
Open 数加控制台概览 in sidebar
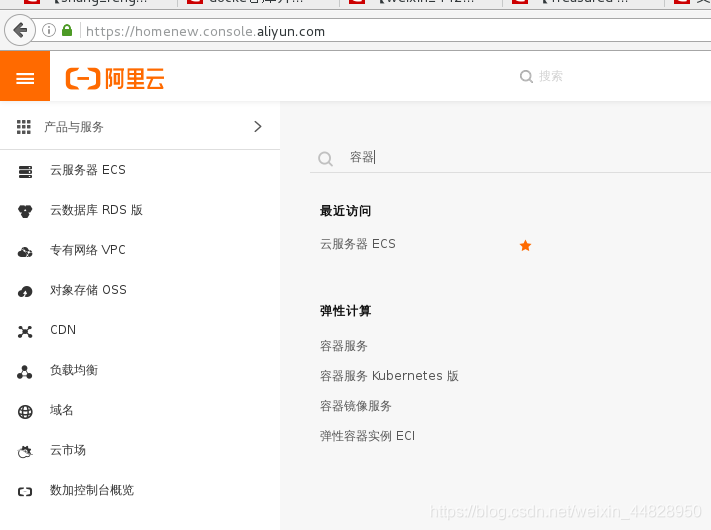click(92, 490)
